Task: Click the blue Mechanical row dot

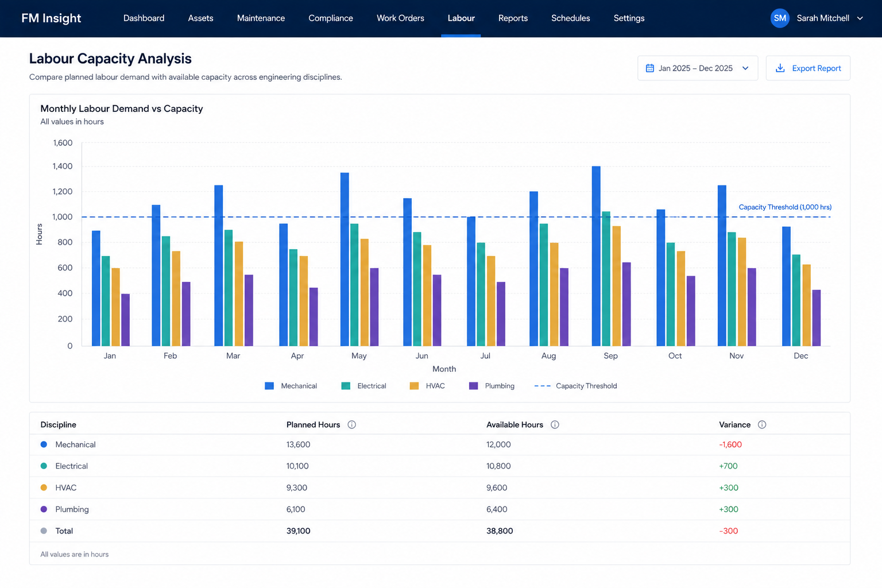Action: point(44,444)
